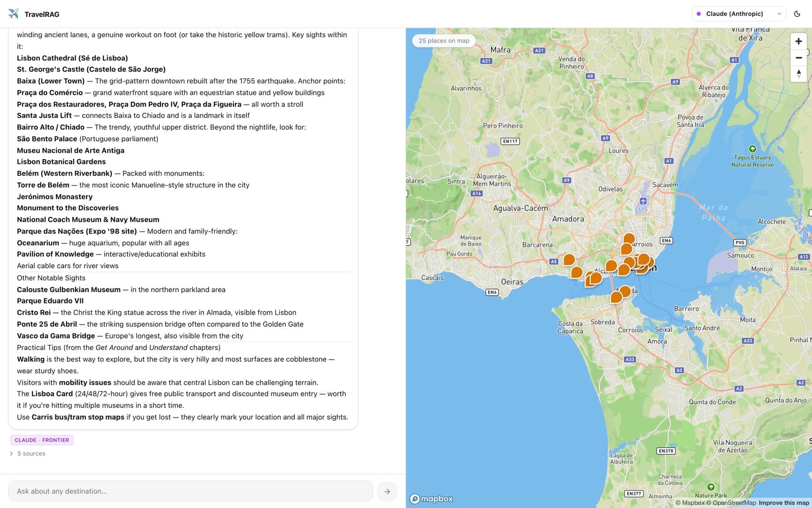
Task: Click the EN117 road shield
Action: click(x=510, y=141)
